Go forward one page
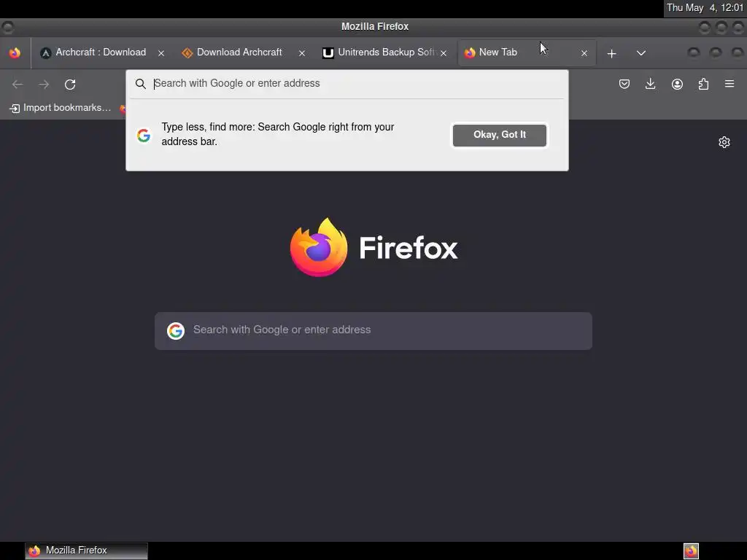The height and width of the screenshot is (560, 747). 44,85
